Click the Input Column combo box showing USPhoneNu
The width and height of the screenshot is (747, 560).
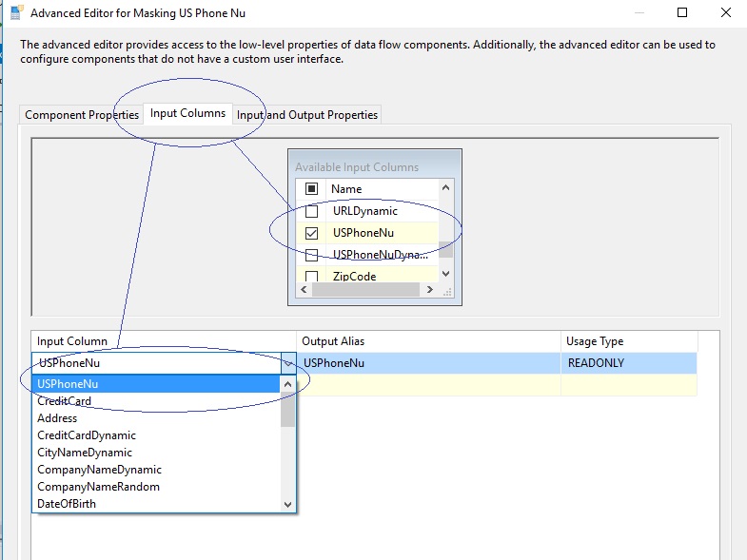[x=164, y=363]
